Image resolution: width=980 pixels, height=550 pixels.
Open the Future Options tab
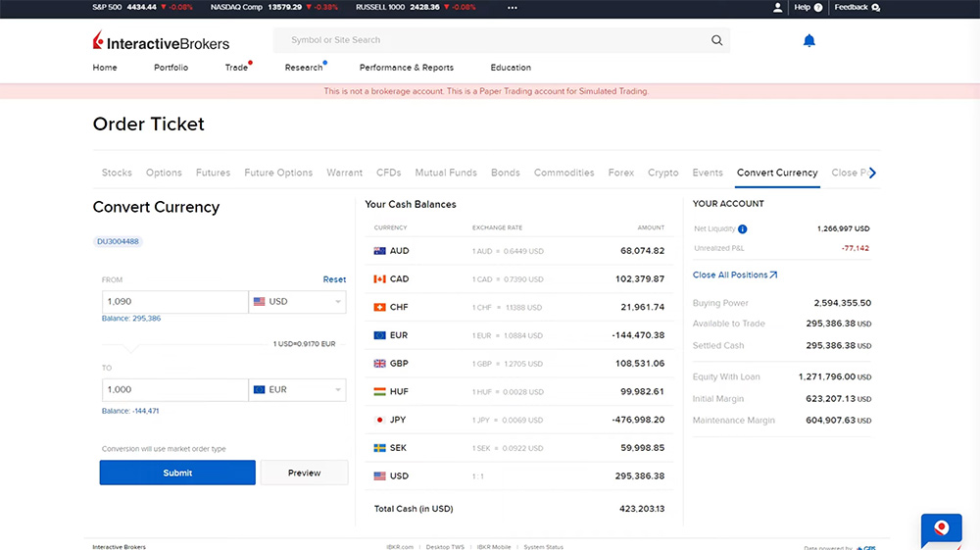tap(278, 173)
